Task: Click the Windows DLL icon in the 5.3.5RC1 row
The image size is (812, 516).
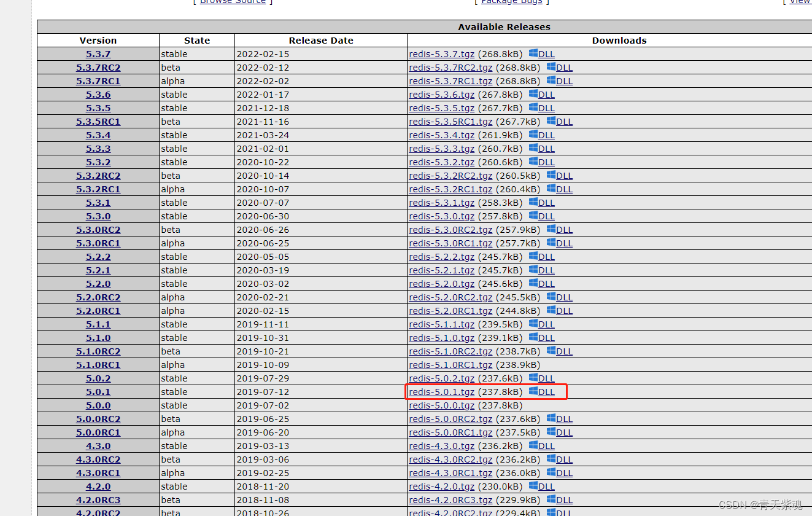Action: [551, 121]
